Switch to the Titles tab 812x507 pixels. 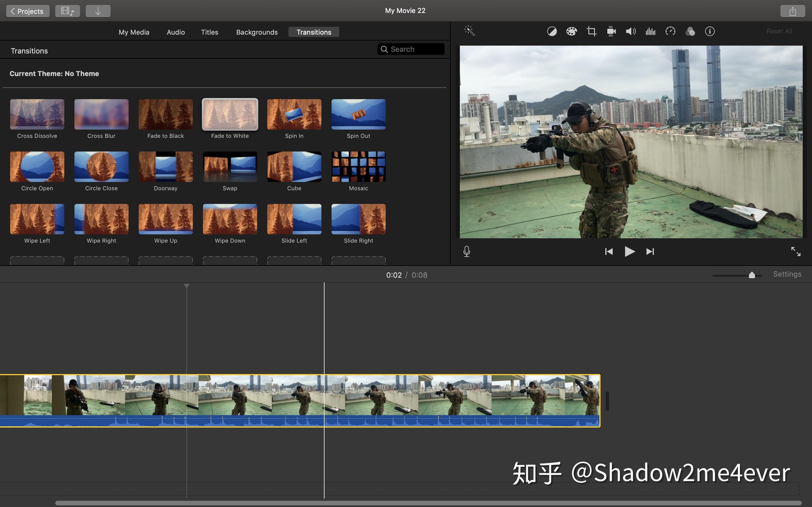click(x=209, y=32)
